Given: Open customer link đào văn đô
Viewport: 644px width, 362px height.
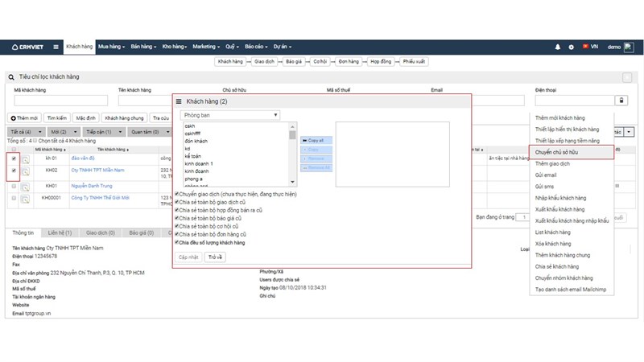Looking at the screenshot, I should [x=83, y=158].
